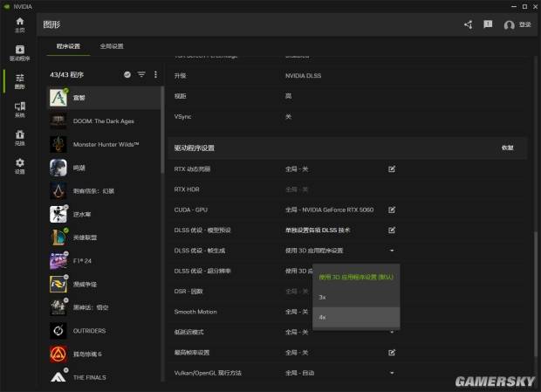Select the THE FINALS game icon
This screenshot has width=541, height=392.
tap(58, 377)
